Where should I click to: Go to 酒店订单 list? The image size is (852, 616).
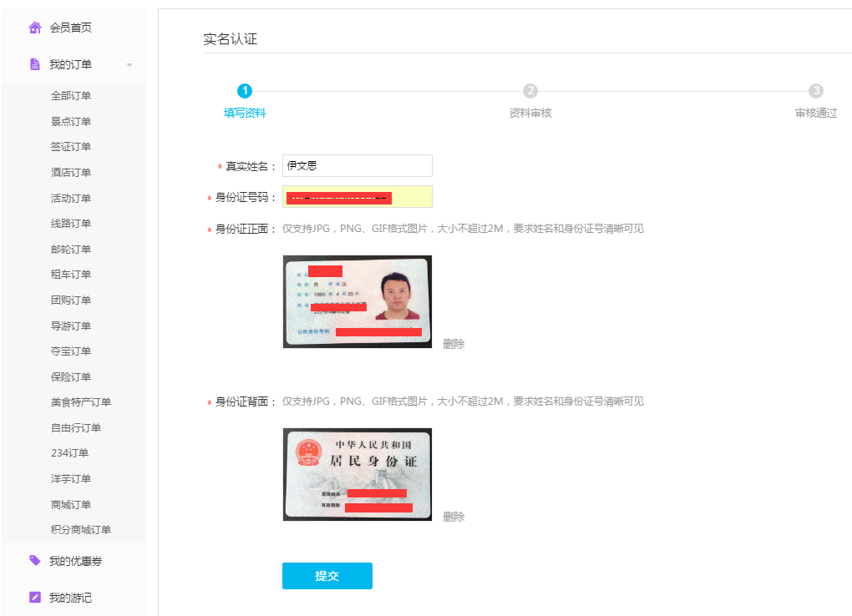[71, 173]
